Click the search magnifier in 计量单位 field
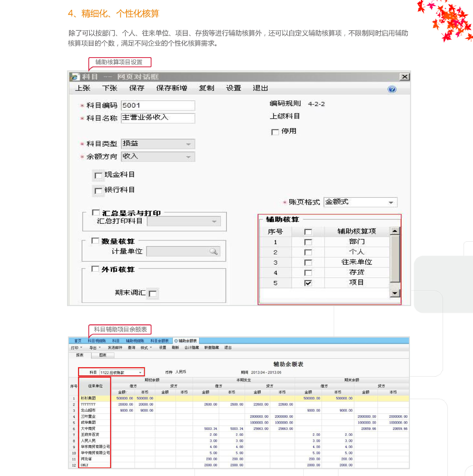This screenshot has height=476, width=473. pyautogui.click(x=213, y=252)
